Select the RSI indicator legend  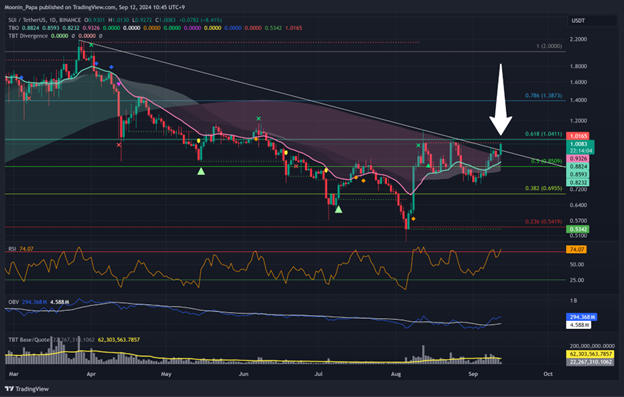click(12, 249)
